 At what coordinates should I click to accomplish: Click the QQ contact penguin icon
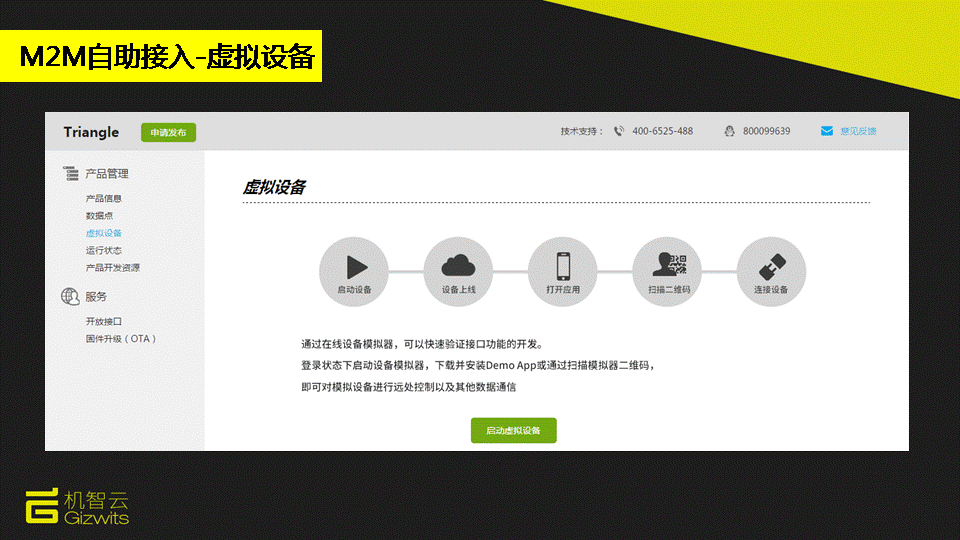point(730,131)
